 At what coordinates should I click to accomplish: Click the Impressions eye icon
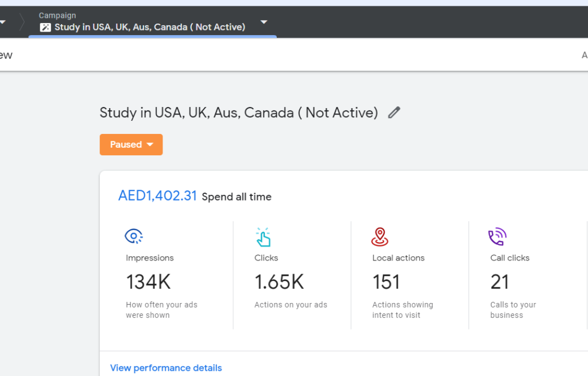(x=134, y=236)
